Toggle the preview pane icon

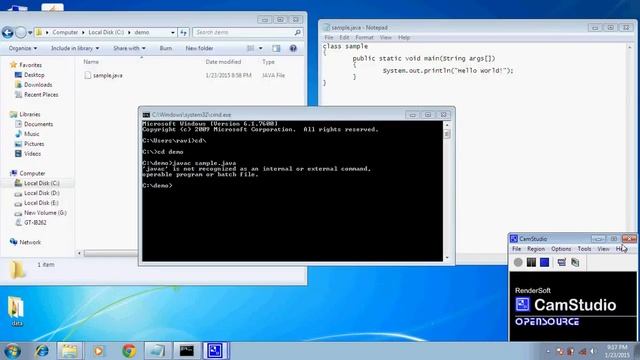(276, 48)
